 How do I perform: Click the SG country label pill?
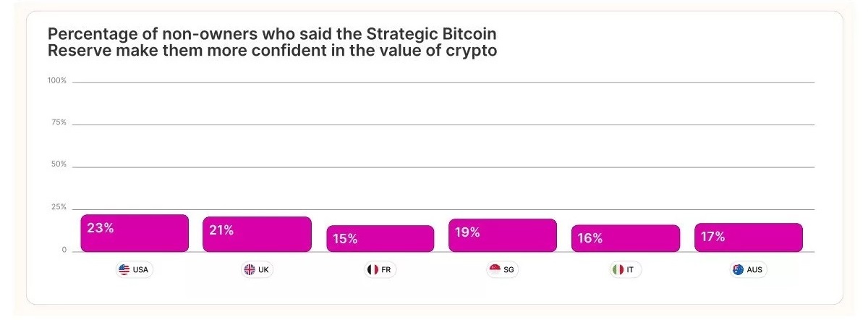point(502,270)
